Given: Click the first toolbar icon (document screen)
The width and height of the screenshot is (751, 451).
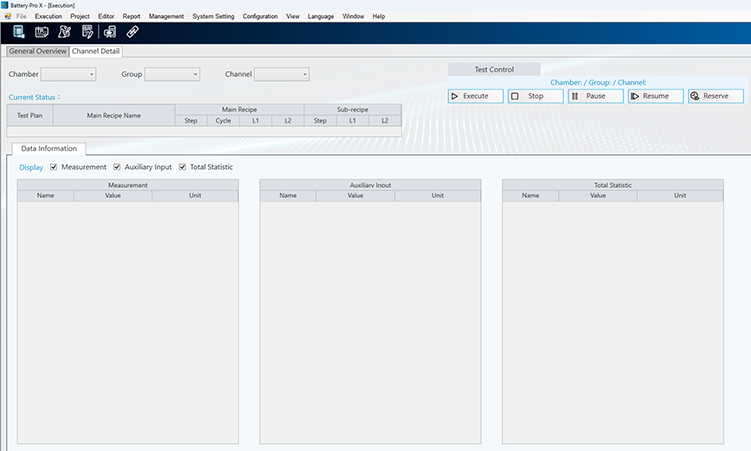Looking at the screenshot, I should [x=19, y=32].
